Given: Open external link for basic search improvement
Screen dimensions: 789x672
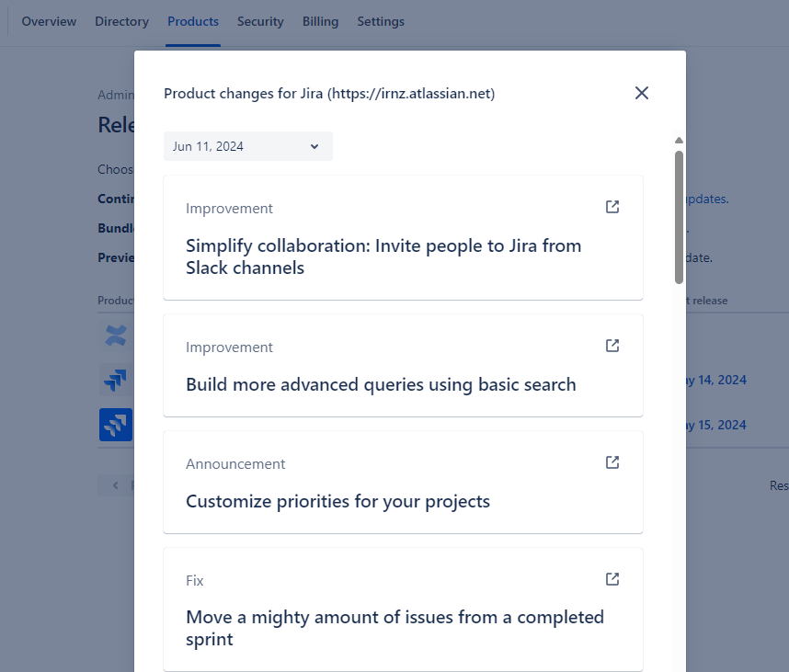Looking at the screenshot, I should 612,346.
